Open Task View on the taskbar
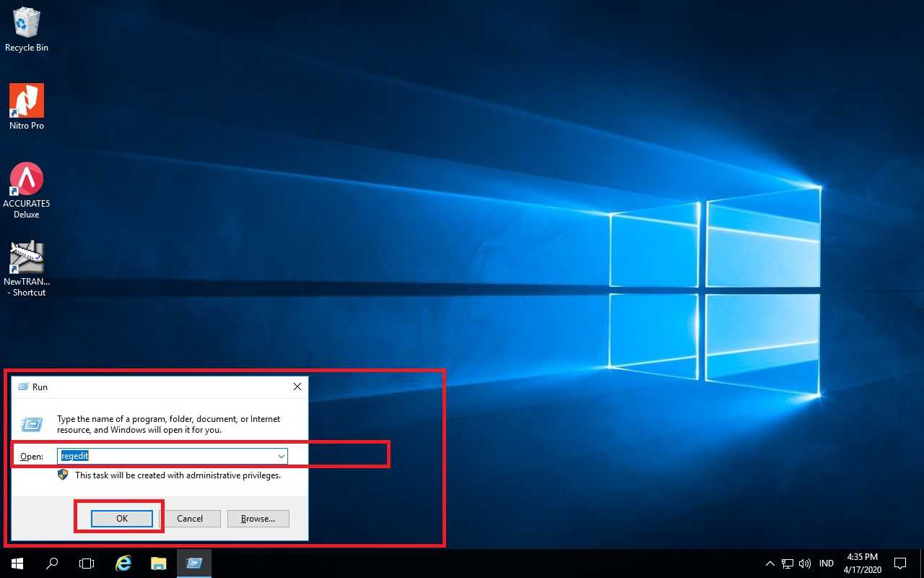Viewport: 924px width, 578px height. 87,564
